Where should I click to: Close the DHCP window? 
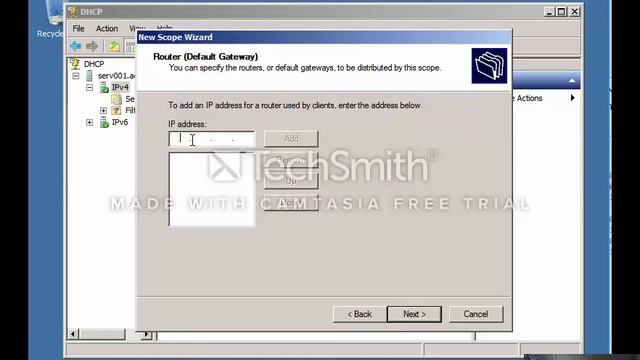coord(575,12)
